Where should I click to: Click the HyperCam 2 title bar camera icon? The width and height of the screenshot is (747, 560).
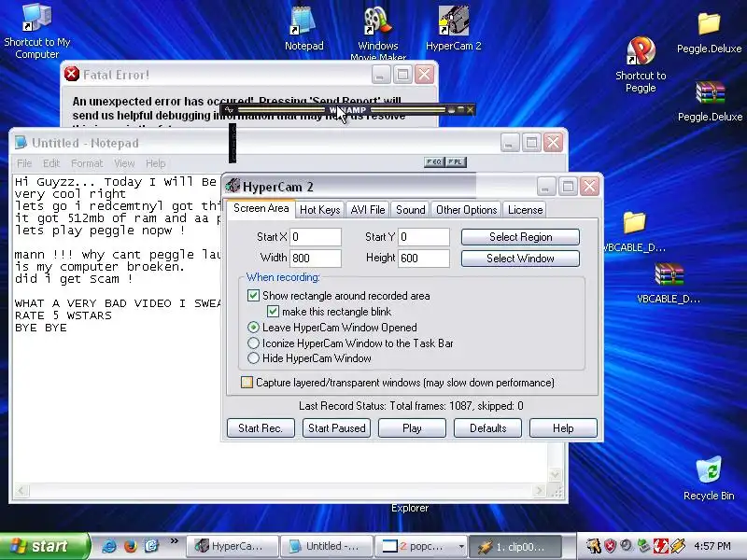tap(232, 186)
